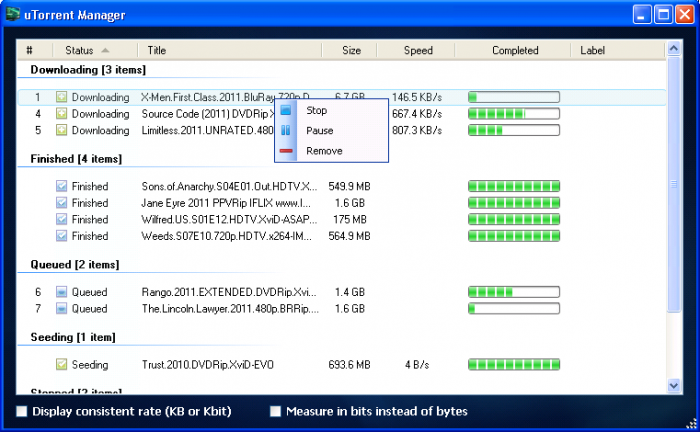This screenshot has width=700, height=432.
Task: Click the downloading icon for Limitless.2011 row
Action: (61, 130)
